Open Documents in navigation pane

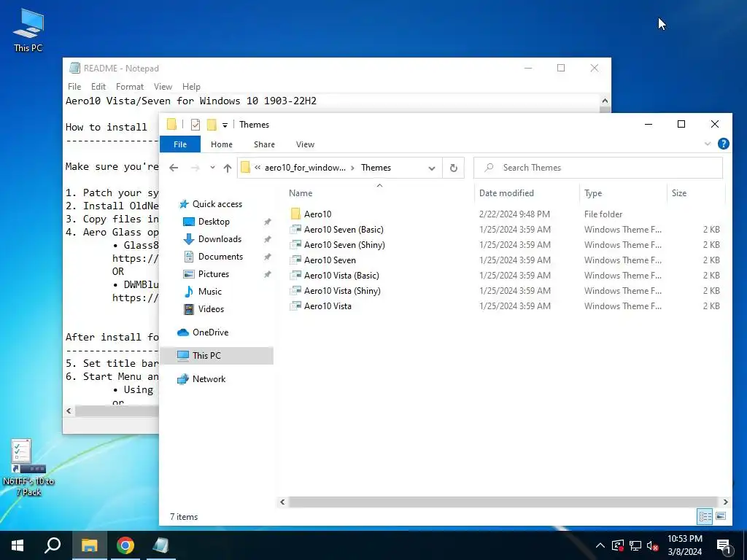tap(220, 257)
